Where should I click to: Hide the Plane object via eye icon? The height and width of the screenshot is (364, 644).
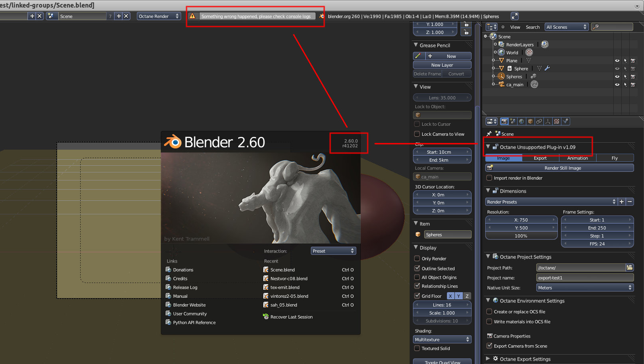[x=617, y=61]
